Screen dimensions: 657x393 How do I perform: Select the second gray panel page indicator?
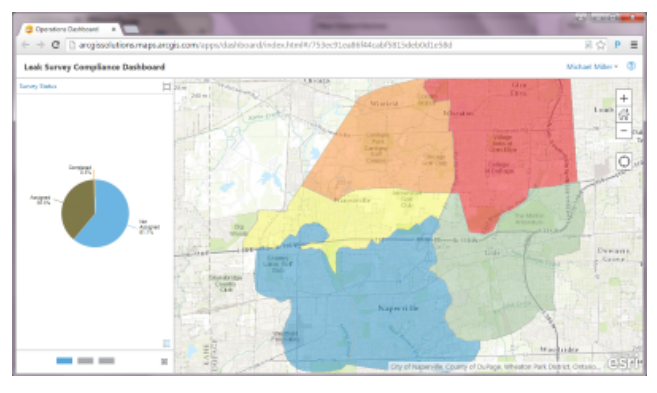85,361
